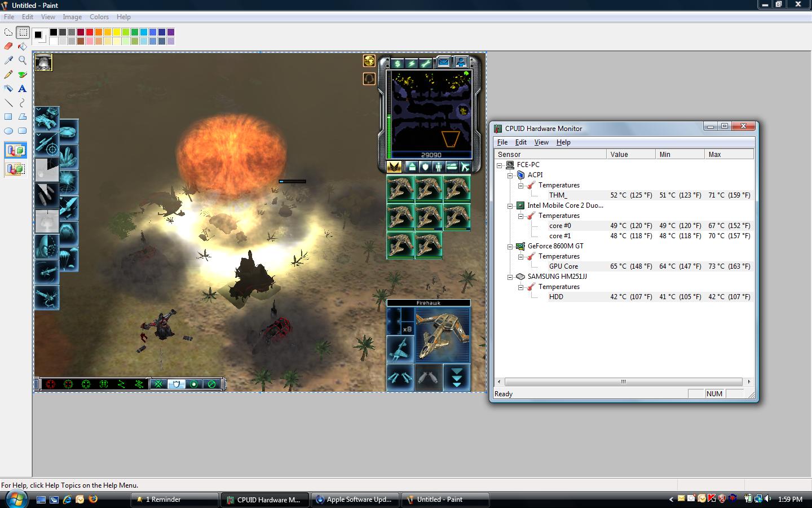Screen dimensions: 812x508
Task: Select the Magnifier tool in Paint
Action: click(23, 60)
